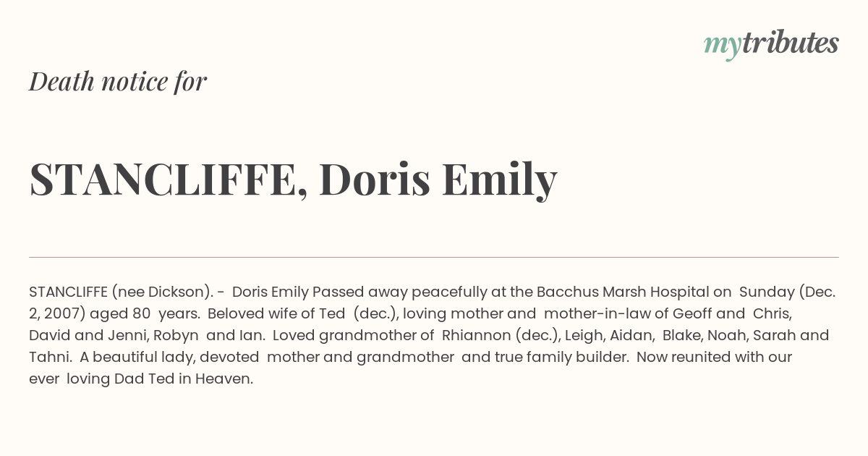Click "Doris" in the large title
Screen dimensions: 868x456
click(x=375, y=179)
